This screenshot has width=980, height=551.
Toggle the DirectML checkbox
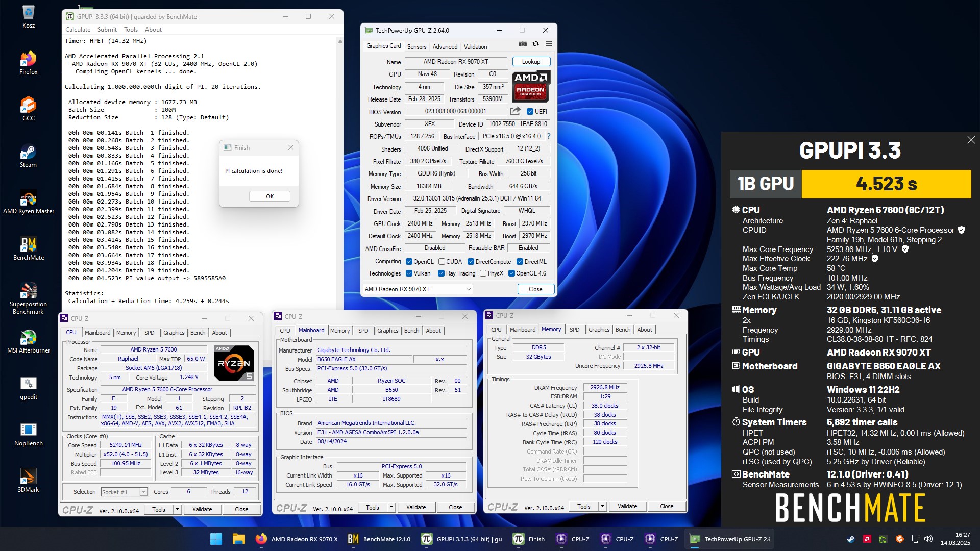tap(520, 262)
